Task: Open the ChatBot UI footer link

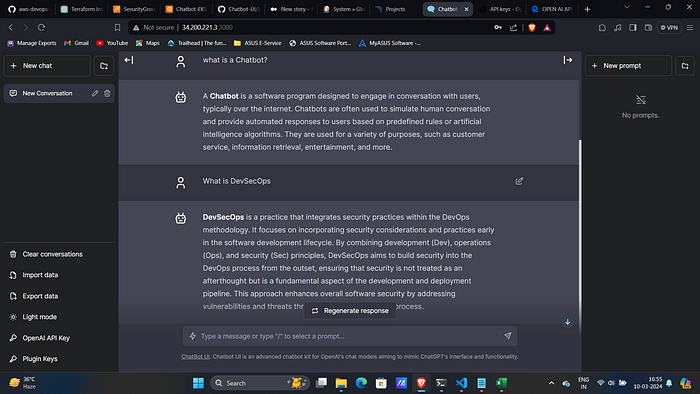Action: [x=195, y=357]
